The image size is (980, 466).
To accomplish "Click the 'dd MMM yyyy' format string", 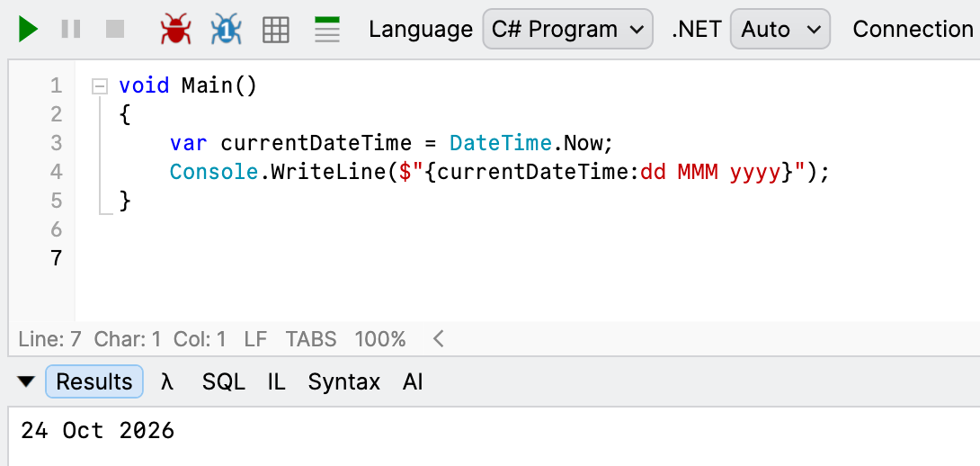I will 710,172.
